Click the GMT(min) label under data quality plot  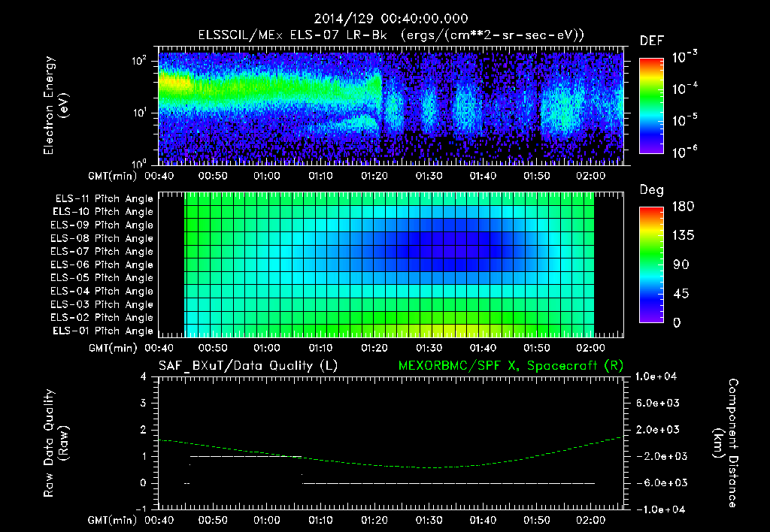[113, 520]
